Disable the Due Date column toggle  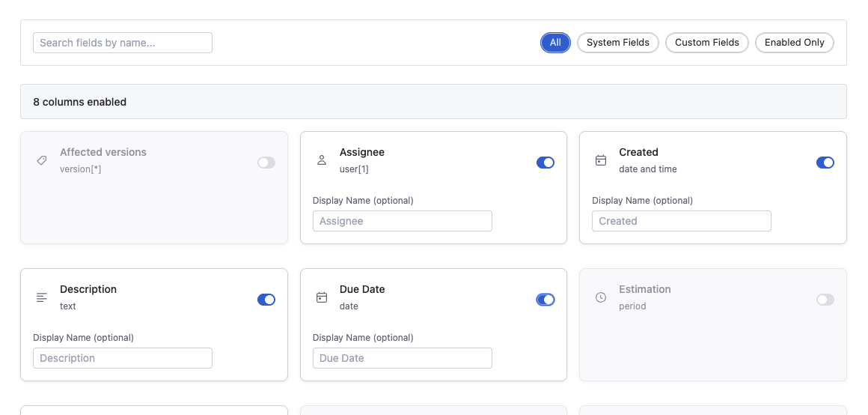click(x=545, y=300)
